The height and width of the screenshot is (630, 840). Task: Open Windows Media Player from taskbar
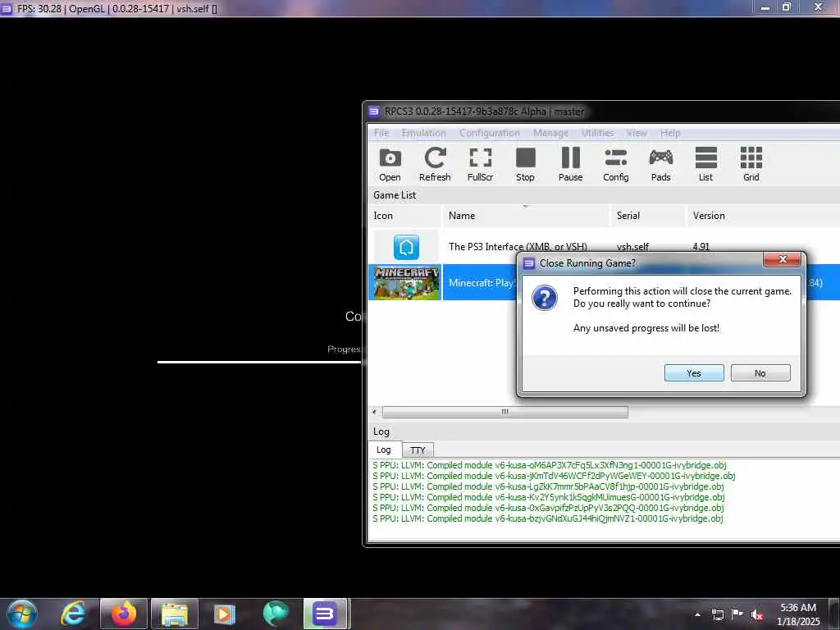pos(224,614)
